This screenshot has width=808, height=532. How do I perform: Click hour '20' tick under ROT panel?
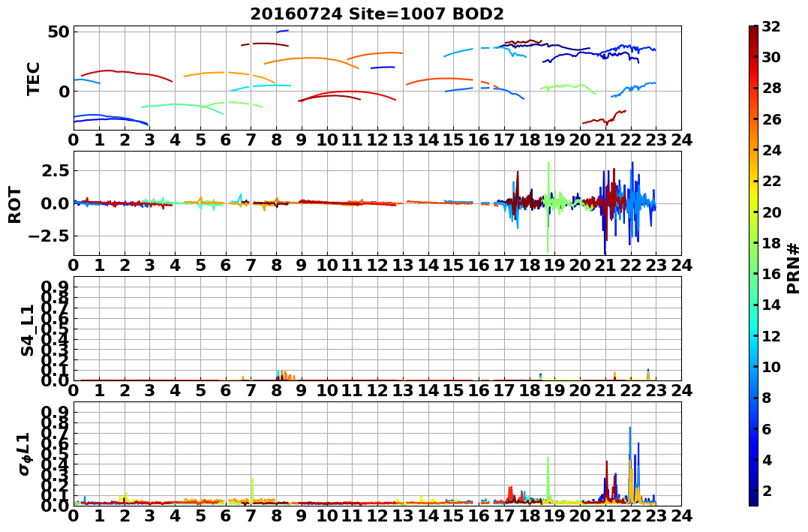tap(580, 265)
